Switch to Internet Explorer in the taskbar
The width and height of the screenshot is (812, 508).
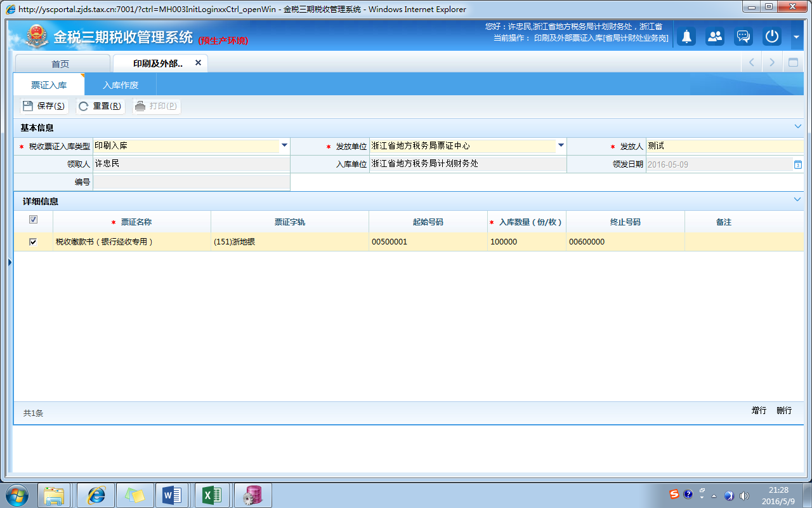96,495
